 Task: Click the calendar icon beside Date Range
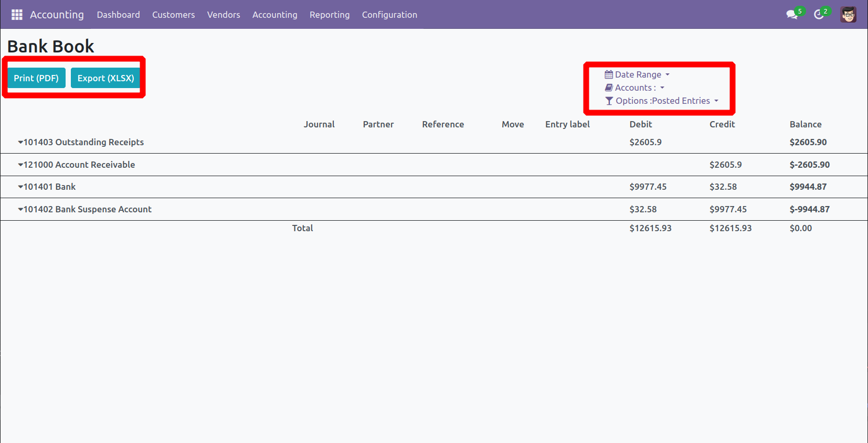click(x=609, y=74)
